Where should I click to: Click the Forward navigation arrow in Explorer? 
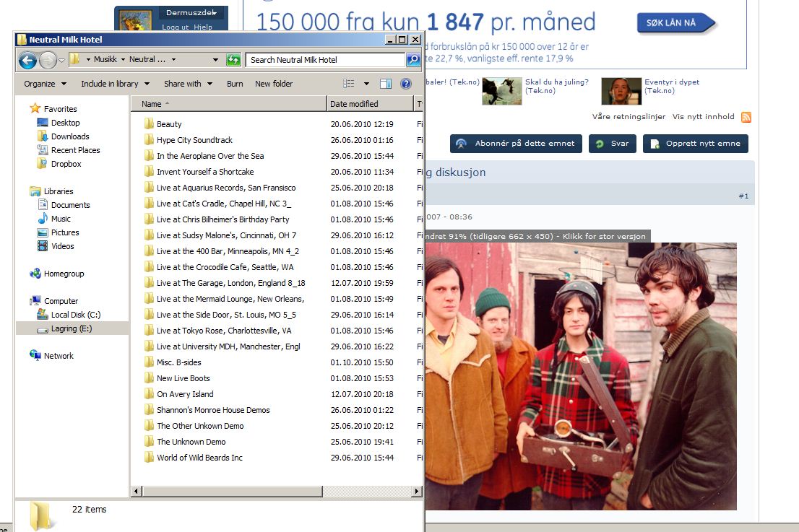[x=48, y=61]
